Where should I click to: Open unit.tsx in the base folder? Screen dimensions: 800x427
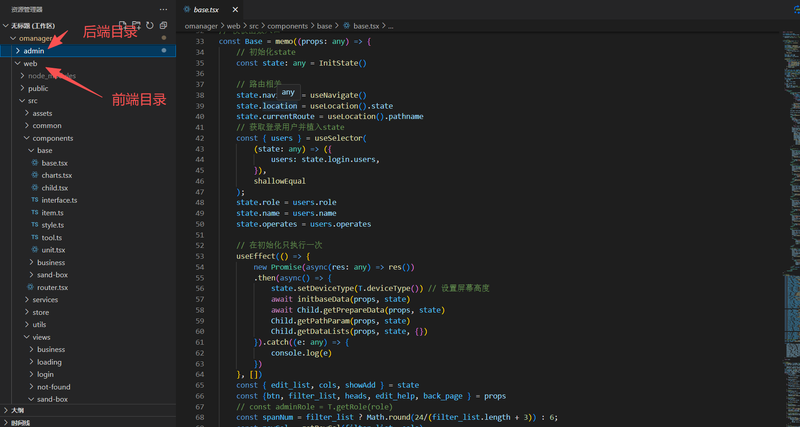coord(54,250)
